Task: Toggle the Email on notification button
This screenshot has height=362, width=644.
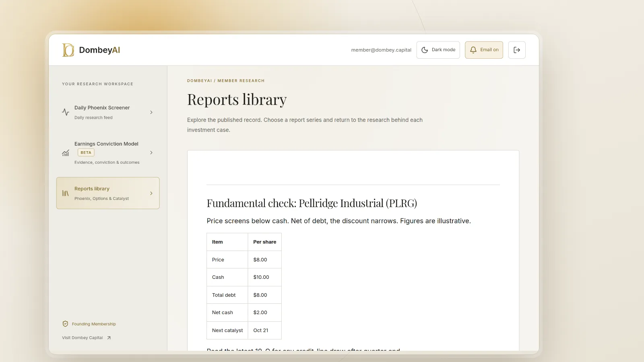Action: [484, 50]
